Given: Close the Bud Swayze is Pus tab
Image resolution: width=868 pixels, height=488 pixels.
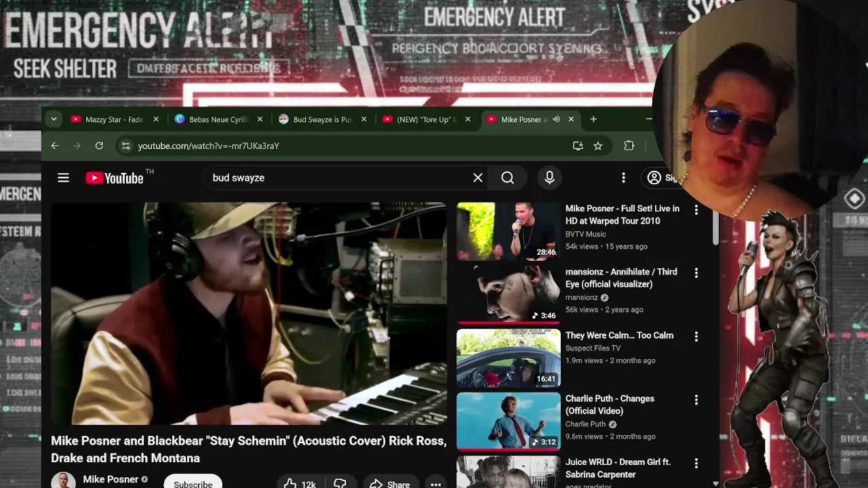Looking at the screenshot, I should point(363,119).
